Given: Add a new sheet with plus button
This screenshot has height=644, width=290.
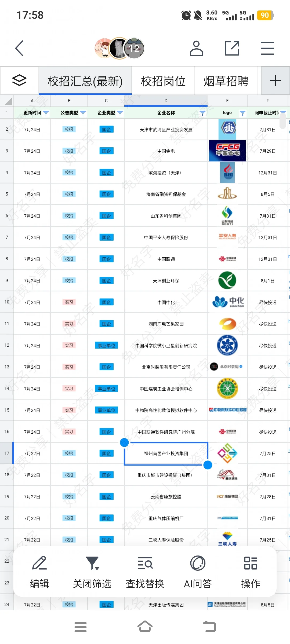Looking at the screenshot, I should pos(275,80).
